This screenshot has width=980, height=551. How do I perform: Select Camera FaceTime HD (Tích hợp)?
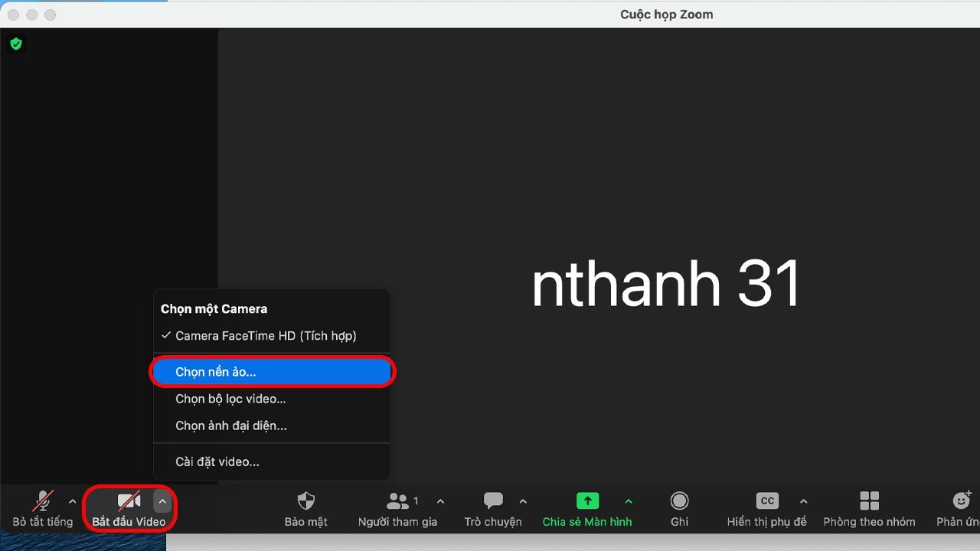pos(272,336)
